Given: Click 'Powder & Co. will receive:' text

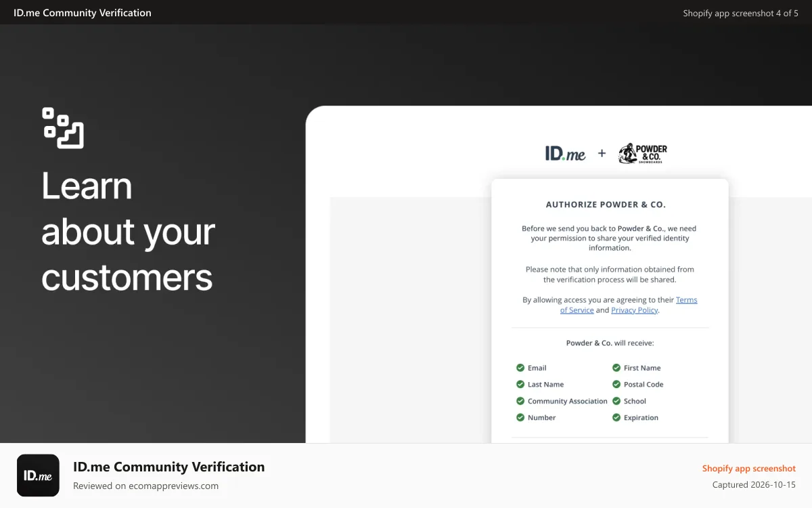Looking at the screenshot, I should pyautogui.click(x=610, y=343).
